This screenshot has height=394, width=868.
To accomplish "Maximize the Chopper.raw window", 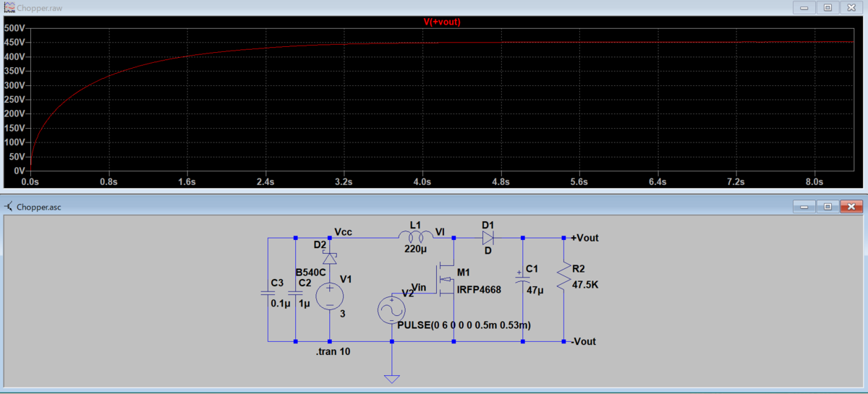I will (827, 7).
